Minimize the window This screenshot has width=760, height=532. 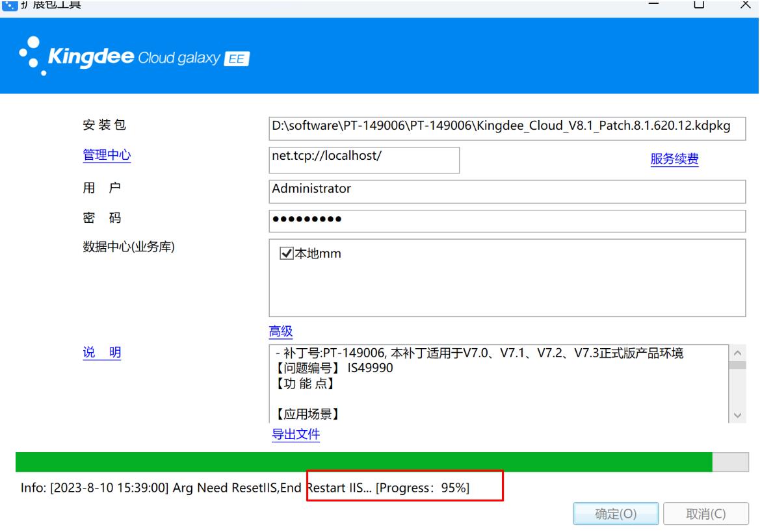[653, 5]
